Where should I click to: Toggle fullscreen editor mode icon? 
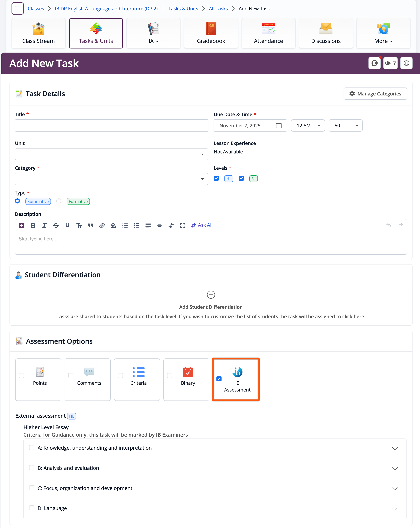point(183,225)
